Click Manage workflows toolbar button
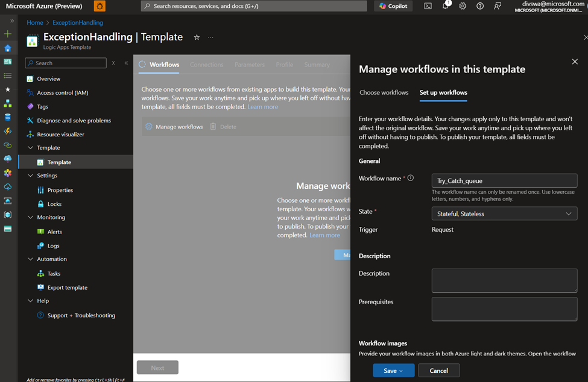Image resolution: width=588 pixels, height=382 pixels. (174, 127)
